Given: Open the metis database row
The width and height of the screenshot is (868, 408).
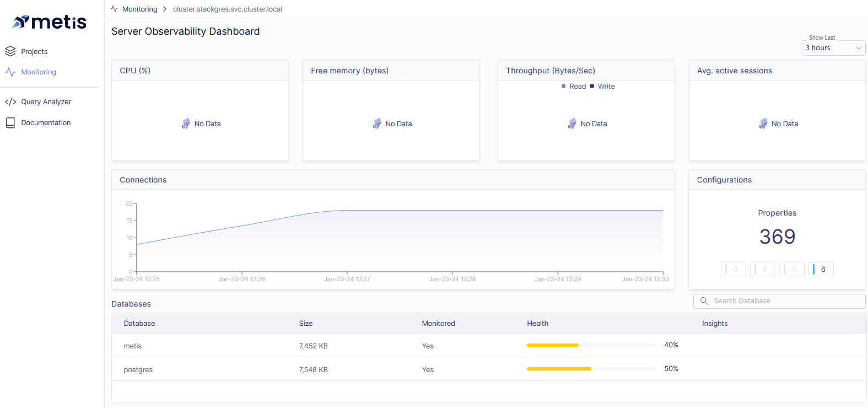Looking at the screenshot, I should point(133,346).
